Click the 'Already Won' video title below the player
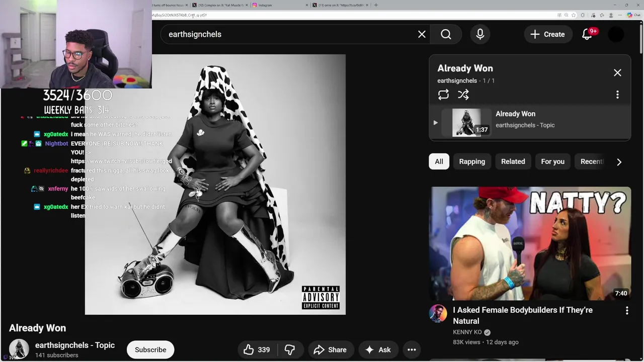 click(37, 328)
